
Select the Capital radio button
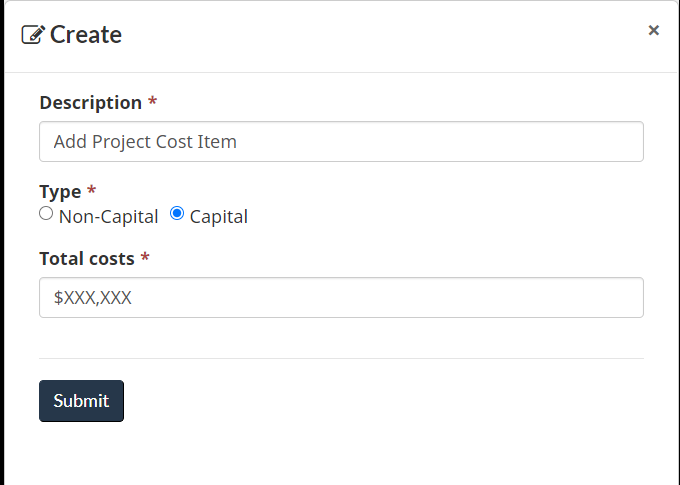pyautogui.click(x=177, y=214)
